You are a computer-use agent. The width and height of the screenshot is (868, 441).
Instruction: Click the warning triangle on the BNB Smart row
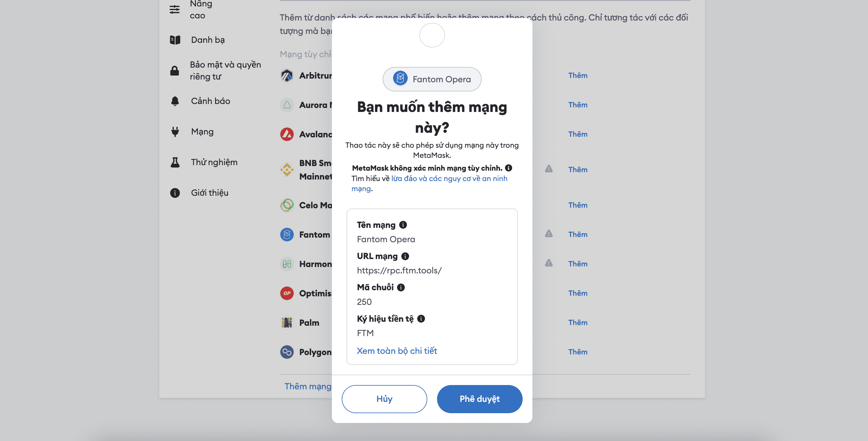pyautogui.click(x=549, y=169)
